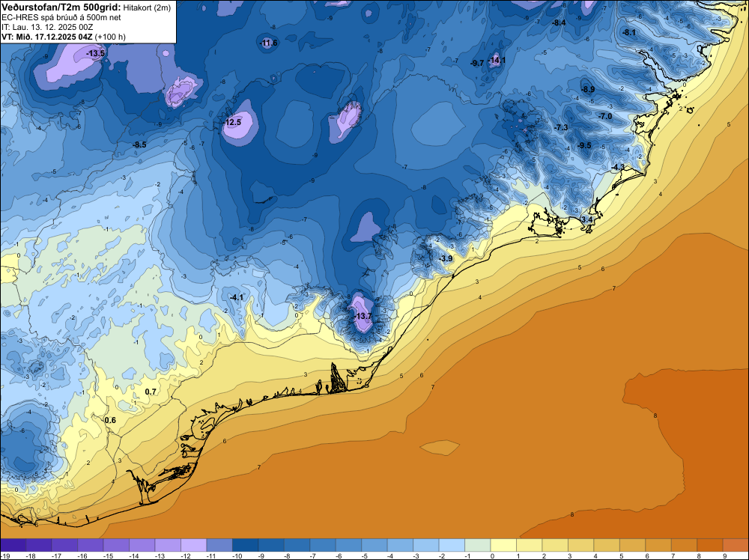Select the legend swatch between 8 and 9

coord(710,545)
